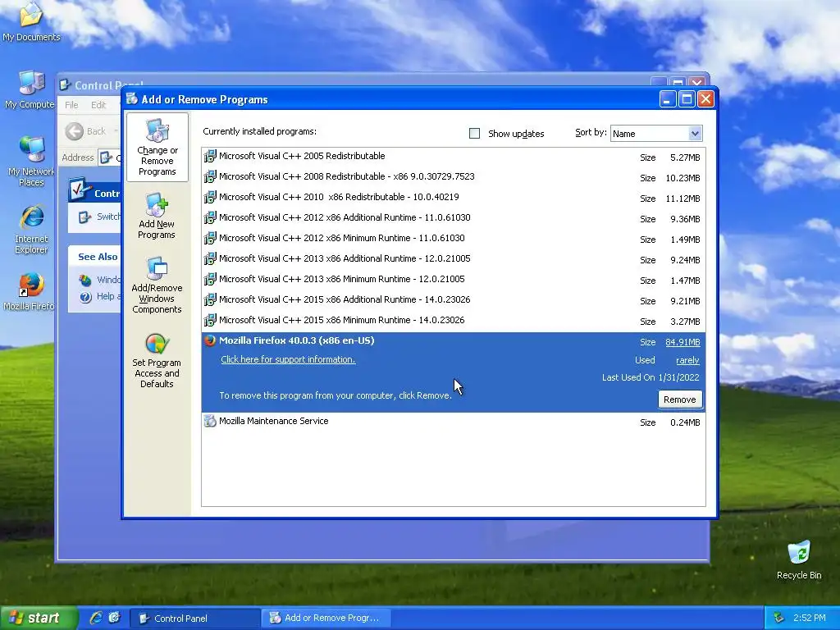840x630 pixels.
Task: Select Visual C++ 2015 Minimum Runtime 14.0.23026 name
Action: pos(342,320)
